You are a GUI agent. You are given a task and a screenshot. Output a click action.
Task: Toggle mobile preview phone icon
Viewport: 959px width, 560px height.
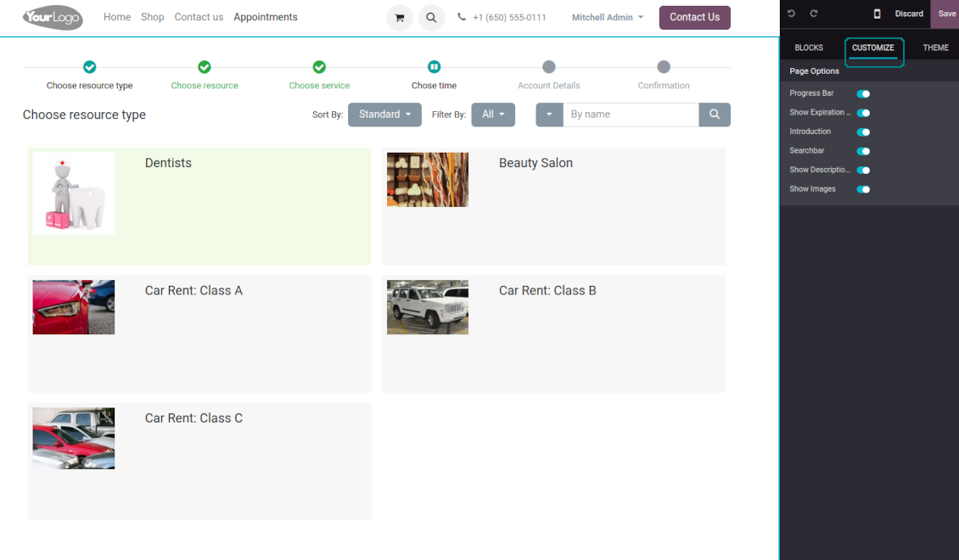click(877, 14)
